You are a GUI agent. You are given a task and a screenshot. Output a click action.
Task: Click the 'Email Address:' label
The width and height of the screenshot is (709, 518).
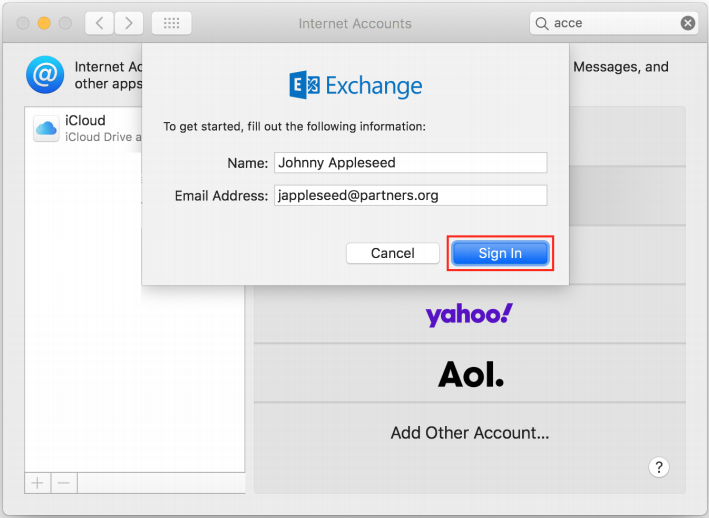pos(222,196)
